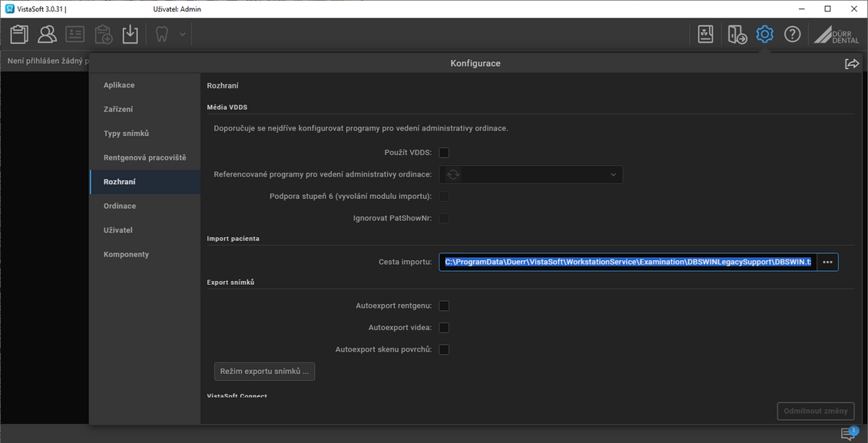Enable Autoexport rentgenu checkbox
This screenshot has width=868, height=443.
point(444,306)
